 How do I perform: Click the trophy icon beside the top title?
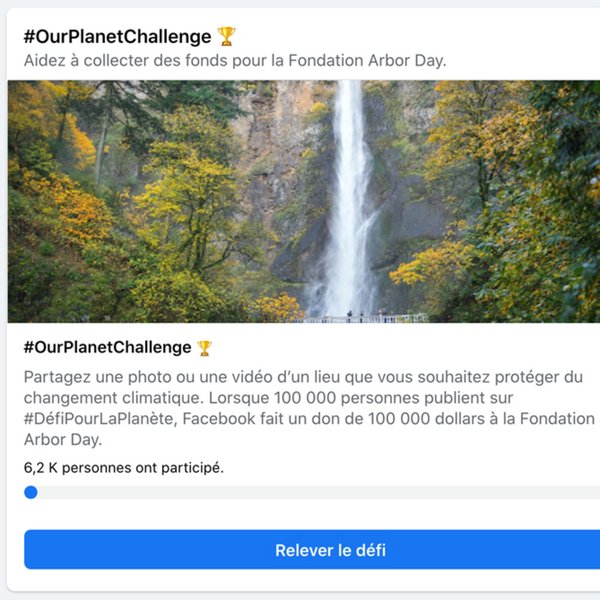227,37
